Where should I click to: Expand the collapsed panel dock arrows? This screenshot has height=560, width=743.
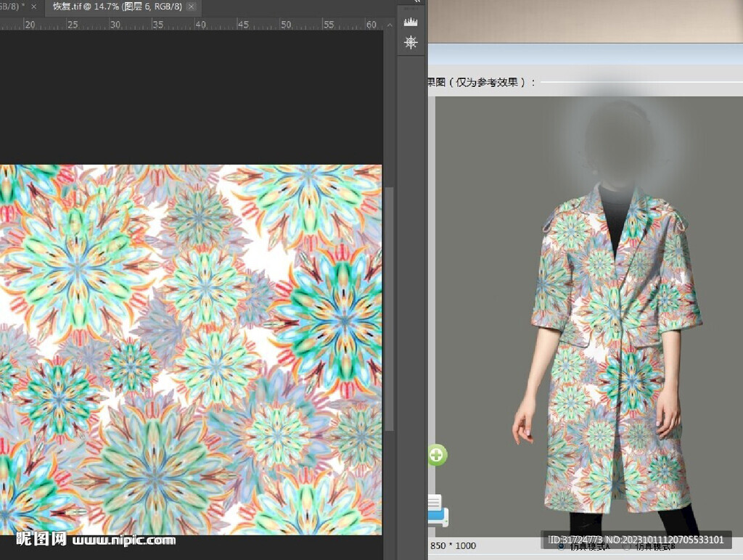coord(416,2)
